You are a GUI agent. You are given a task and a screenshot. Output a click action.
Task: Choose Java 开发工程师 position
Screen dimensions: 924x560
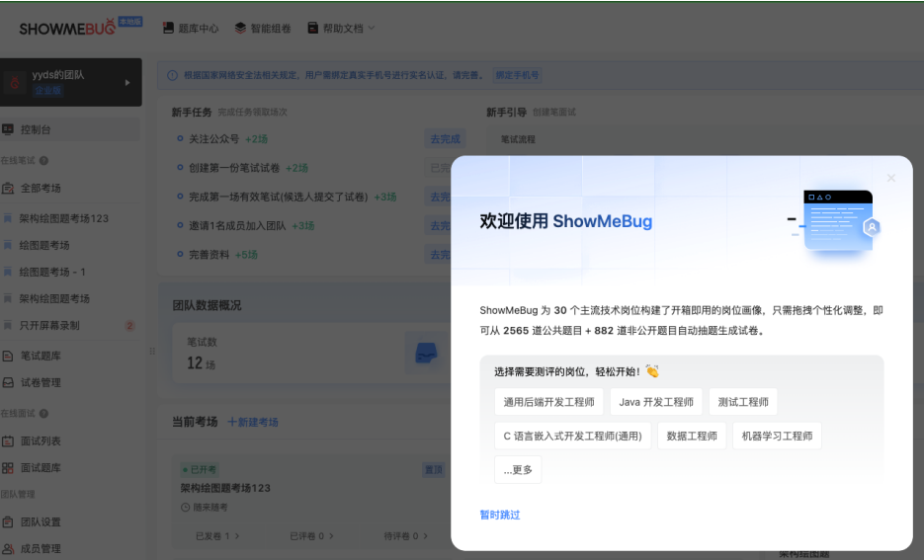pyautogui.click(x=656, y=402)
